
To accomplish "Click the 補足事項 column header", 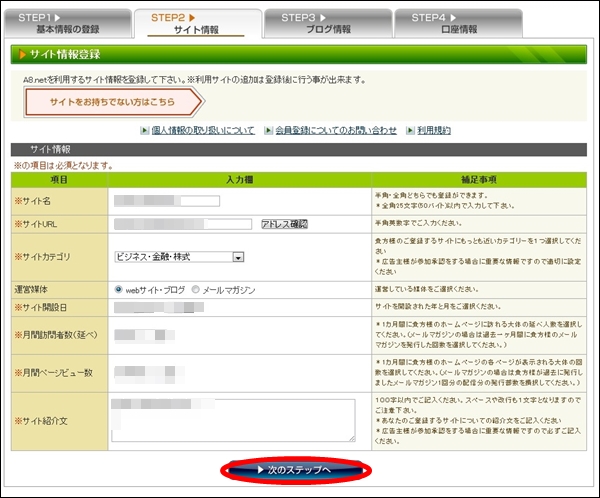I will click(479, 180).
